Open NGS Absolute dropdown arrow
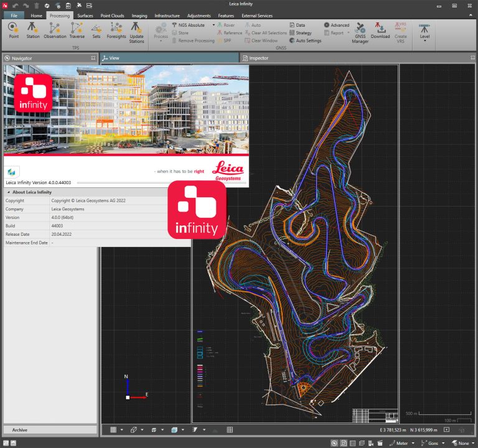 coord(213,25)
